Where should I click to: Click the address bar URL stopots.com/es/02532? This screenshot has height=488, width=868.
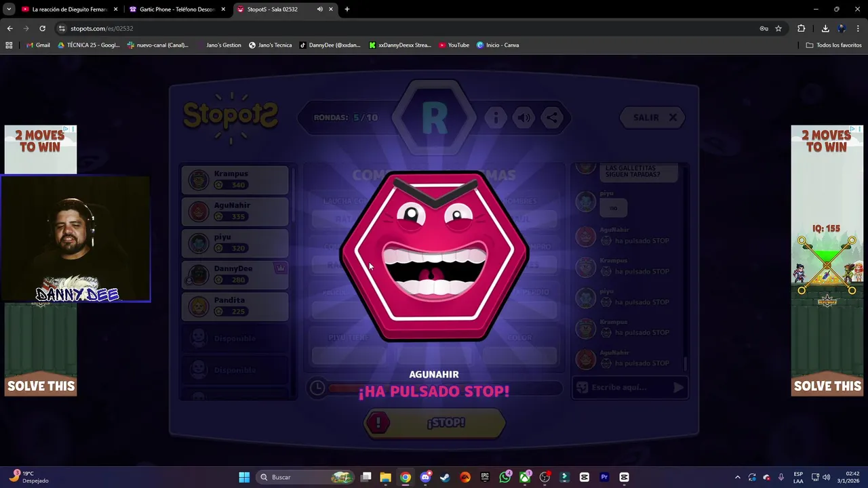102,28
